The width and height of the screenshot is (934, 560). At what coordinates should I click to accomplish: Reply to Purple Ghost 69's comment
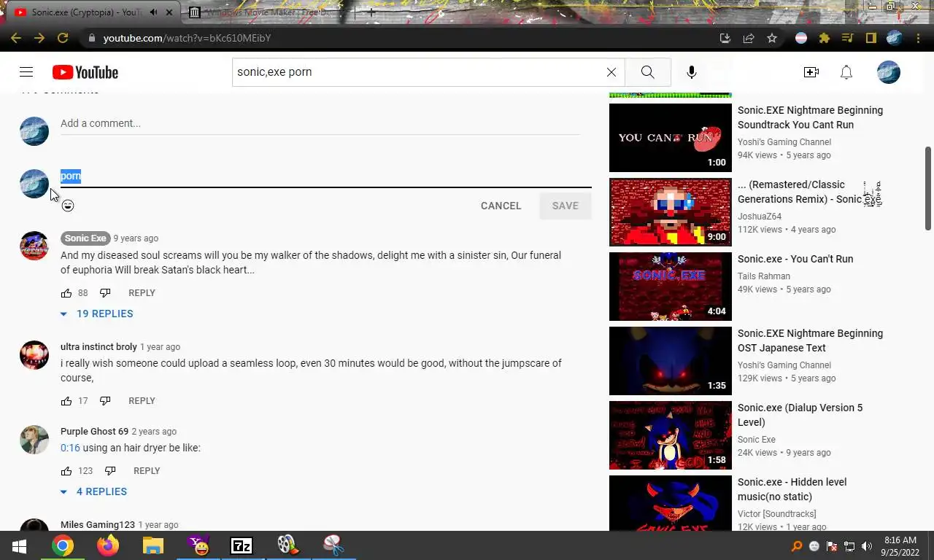(x=147, y=471)
